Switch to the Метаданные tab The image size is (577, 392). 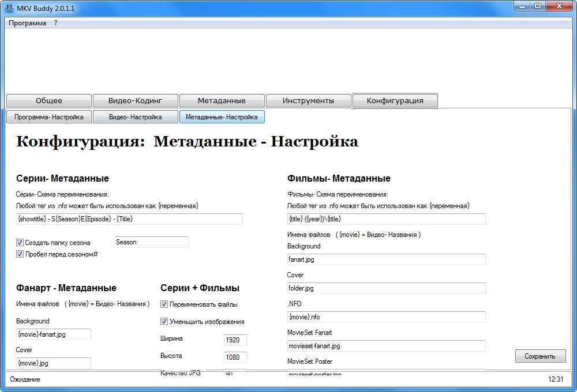pyautogui.click(x=222, y=100)
